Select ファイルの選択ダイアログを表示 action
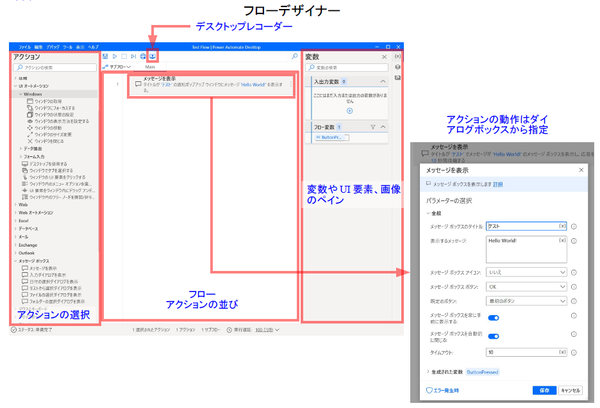600x408 pixels. tap(52, 295)
